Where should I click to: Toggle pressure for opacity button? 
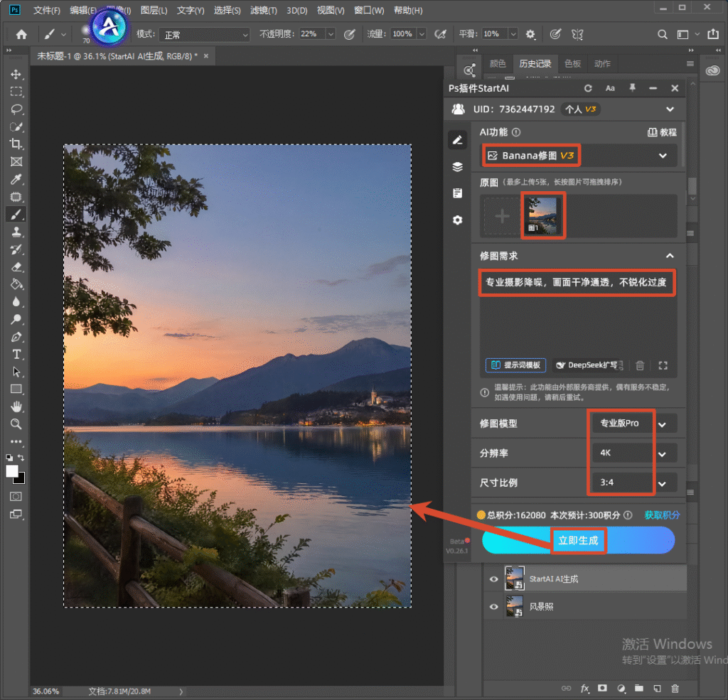point(350,34)
